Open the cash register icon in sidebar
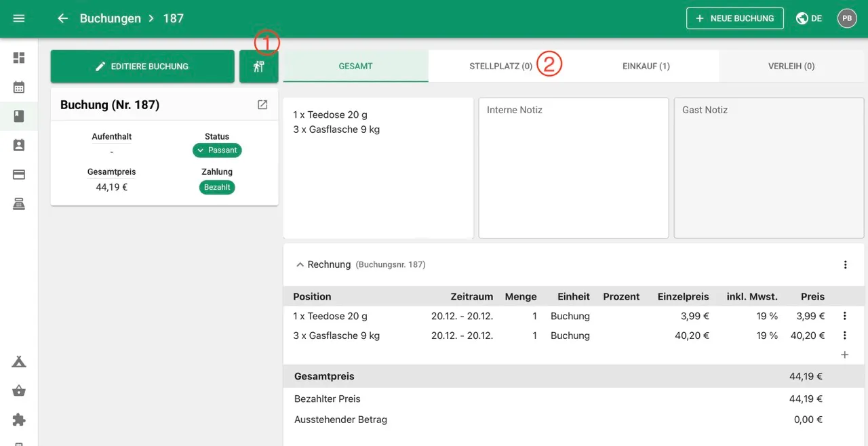Image resolution: width=868 pixels, height=446 pixels. click(19, 204)
